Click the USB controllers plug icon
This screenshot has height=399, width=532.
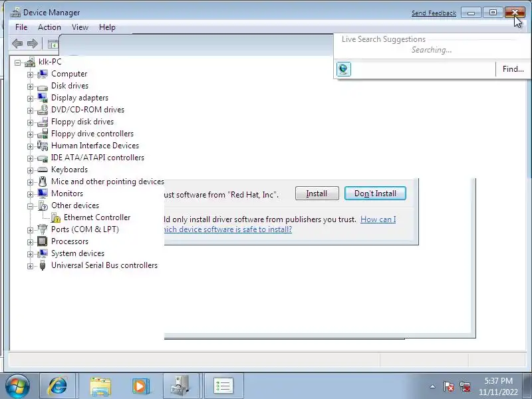43,265
